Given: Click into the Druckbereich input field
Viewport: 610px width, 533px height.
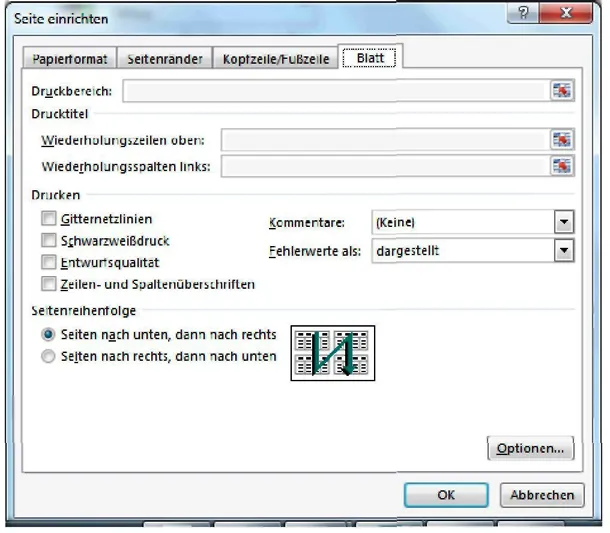Looking at the screenshot, I should [337, 91].
